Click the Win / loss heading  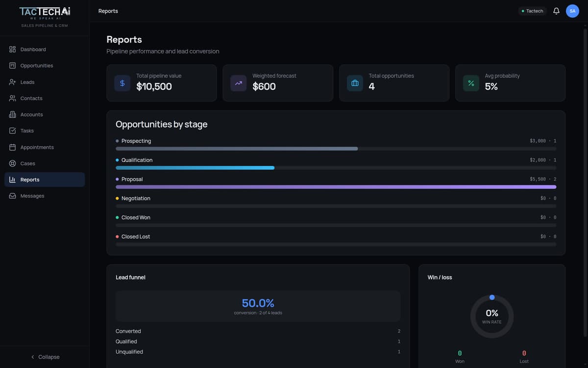click(x=440, y=277)
